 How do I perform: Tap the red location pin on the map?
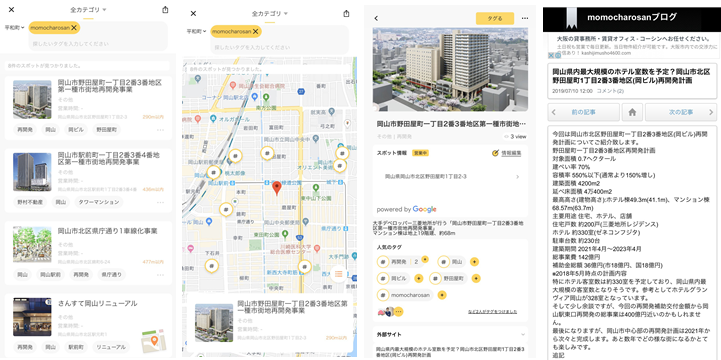coord(276,188)
